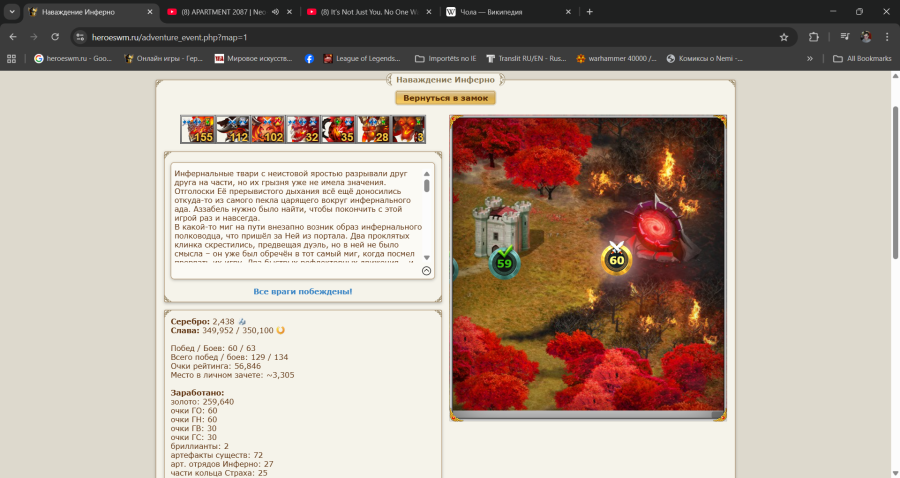The width and height of the screenshot is (900, 478).
Task: Open the 'heroeswm.ru - Goo...' bookmark
Action: click(x=73, y=59)
